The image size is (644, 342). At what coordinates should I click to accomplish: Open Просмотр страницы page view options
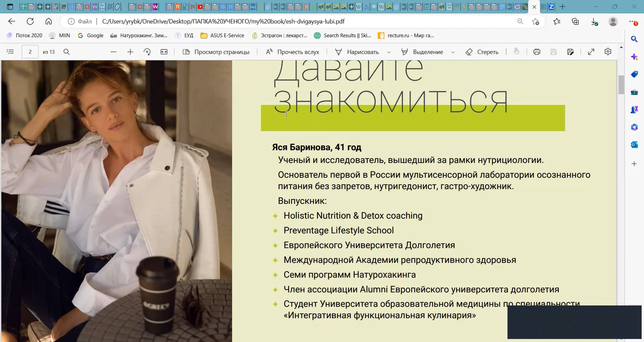(216, 52)
